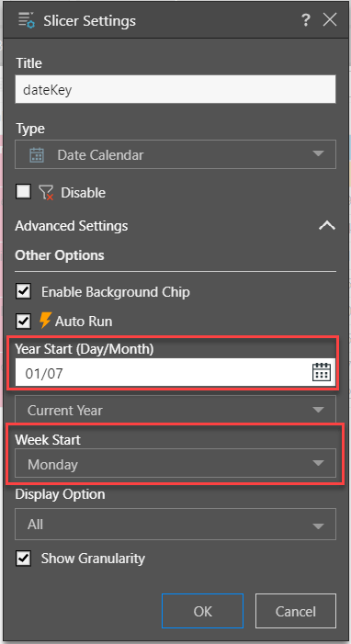Uncheck the Show Granularity checkbox
The width and height of the screenshot is (351, 644).
coord(23,559)
